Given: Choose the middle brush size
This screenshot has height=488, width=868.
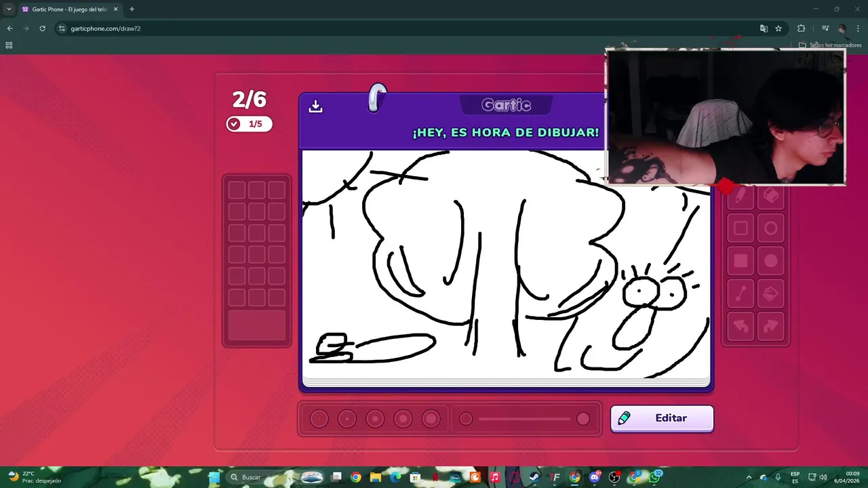Looking at the screenshot, I should tap(375, 419).
